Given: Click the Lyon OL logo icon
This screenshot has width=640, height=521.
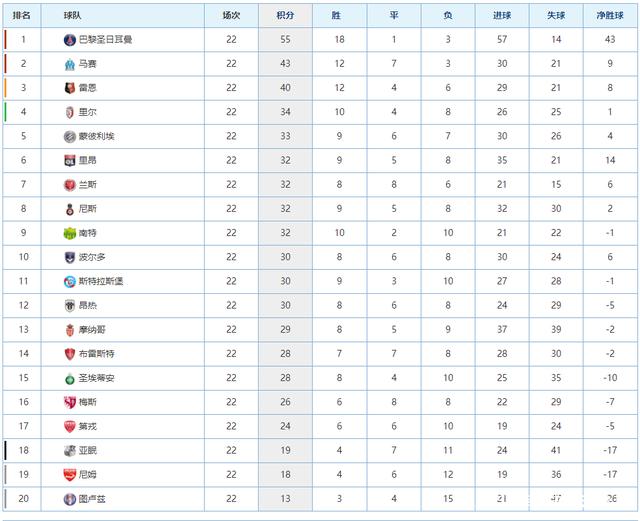Looking at the screenshot, I should (70, 161).
